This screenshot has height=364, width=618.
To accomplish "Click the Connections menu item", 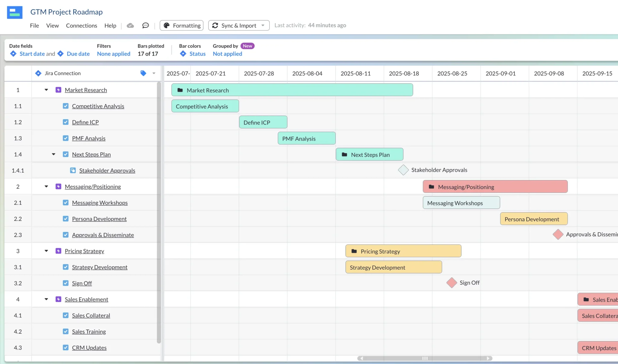I will click(x=81, y=25).
